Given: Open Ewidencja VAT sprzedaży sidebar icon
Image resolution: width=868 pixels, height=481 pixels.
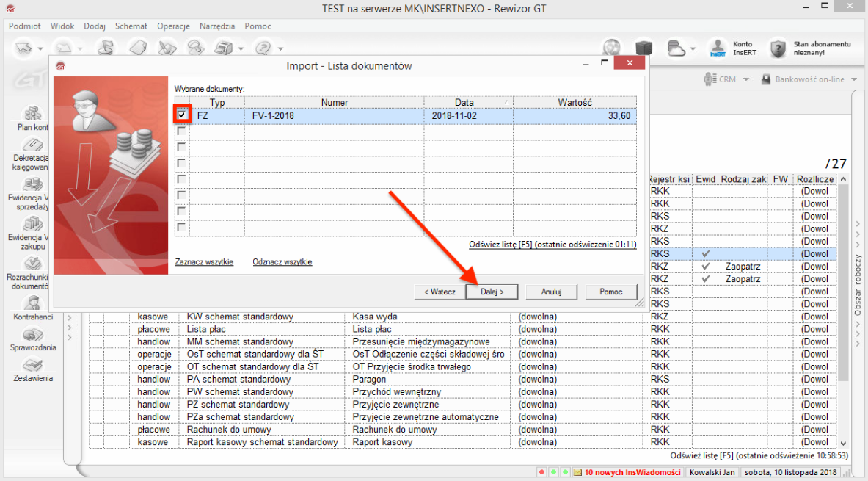Looking at the screenshot, I should point(32,185).
